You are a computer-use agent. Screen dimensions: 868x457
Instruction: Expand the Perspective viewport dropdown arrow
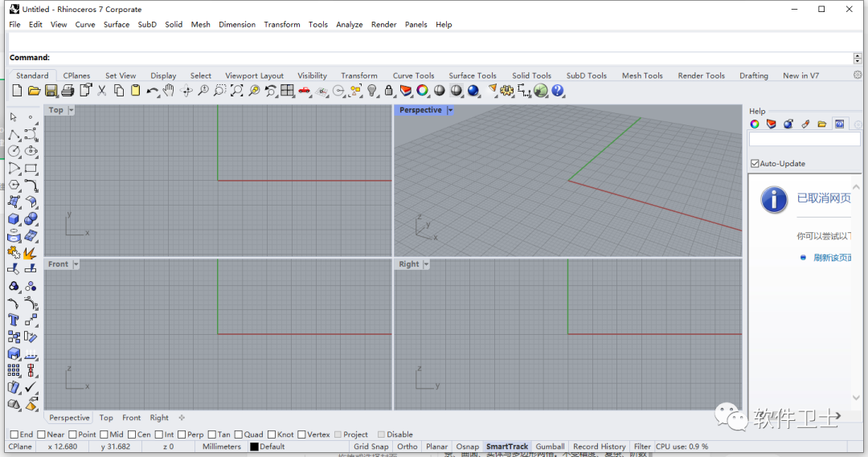click(x=450, y=110)
